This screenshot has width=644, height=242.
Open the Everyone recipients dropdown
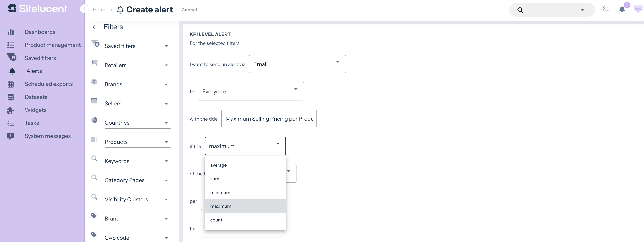pyautogui.click(x=251, y=92)
